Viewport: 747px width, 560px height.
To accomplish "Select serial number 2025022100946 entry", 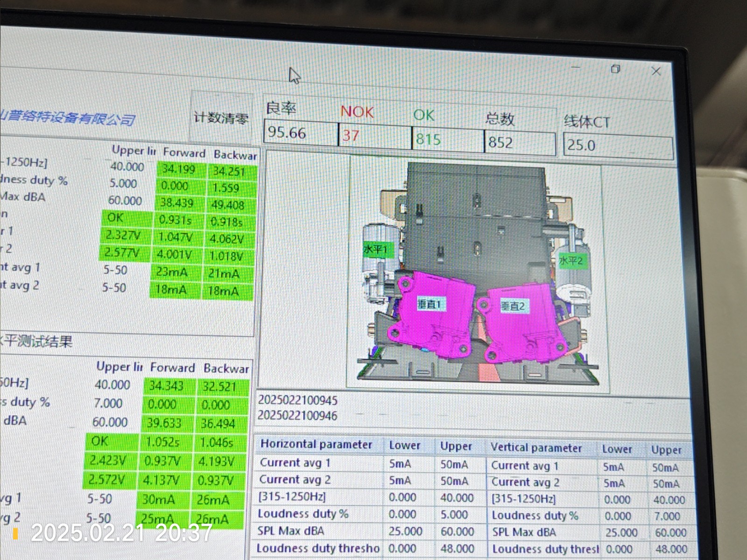I will pos(298,415).
